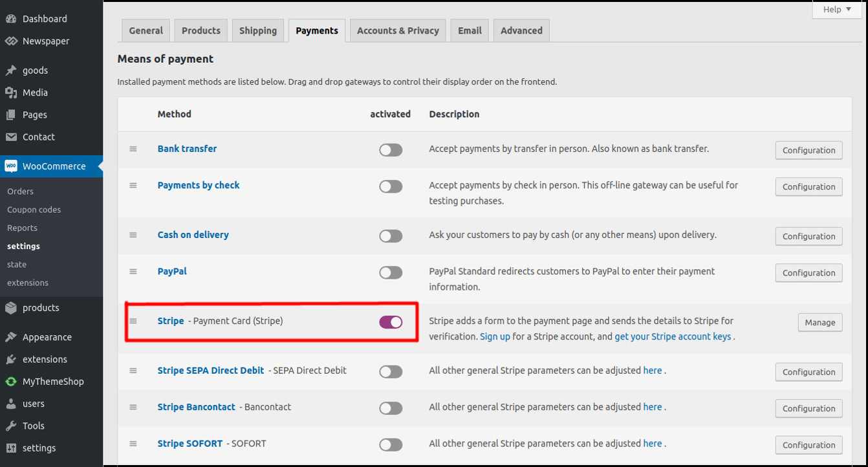This screenshot has height=467, width=868.
Task: Follow the Sign up link for Stripe
Action: point(495,336)
